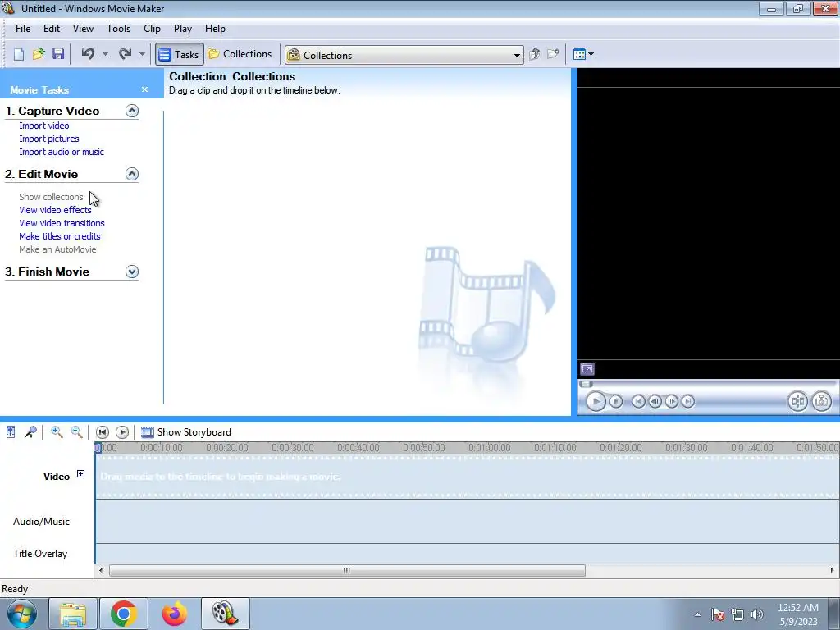Click the Undo arrow icon
This screenshot has height=630, width=840.
(x=88, y=54)
